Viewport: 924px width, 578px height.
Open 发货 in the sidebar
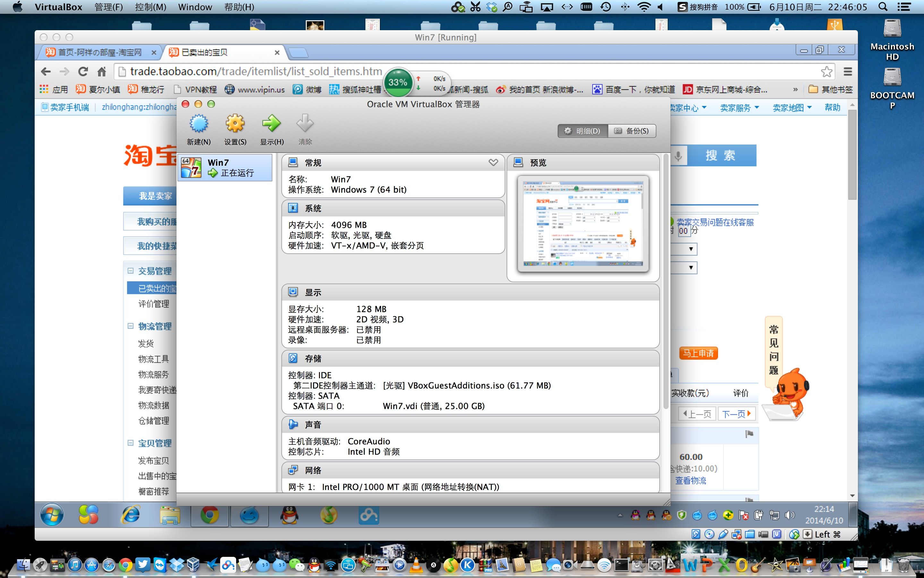(146, 344)
